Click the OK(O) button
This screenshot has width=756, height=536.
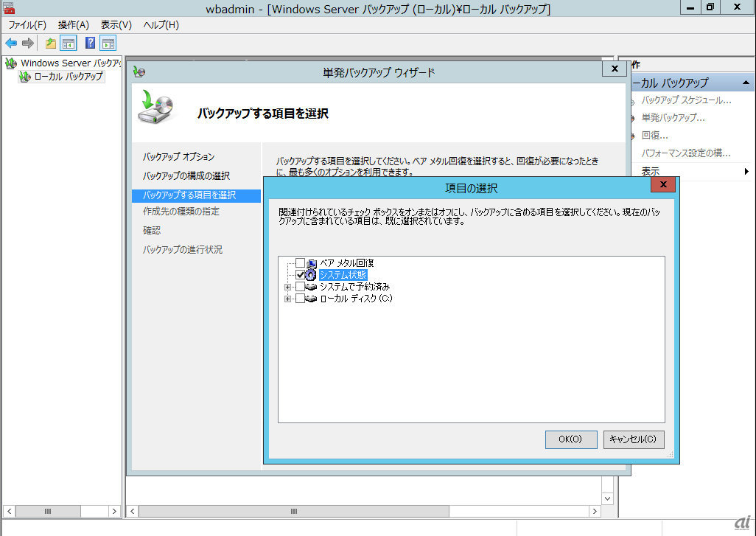571,439
